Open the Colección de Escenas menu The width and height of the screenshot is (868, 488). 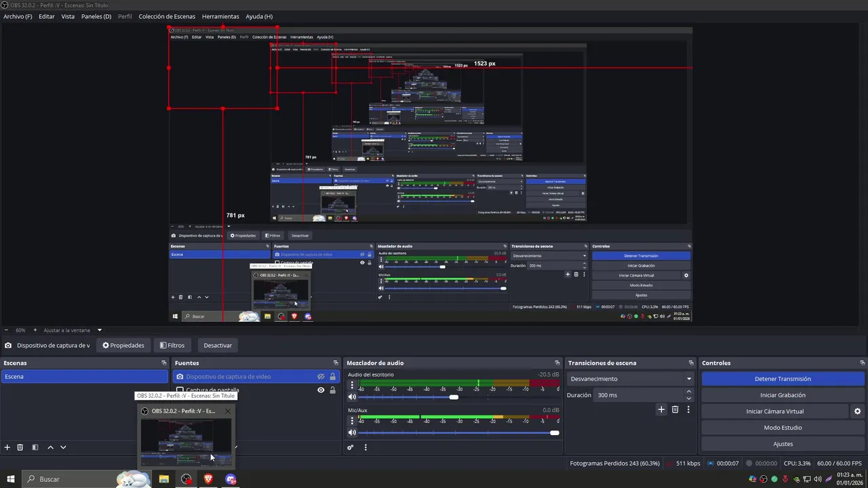[167, 16]
